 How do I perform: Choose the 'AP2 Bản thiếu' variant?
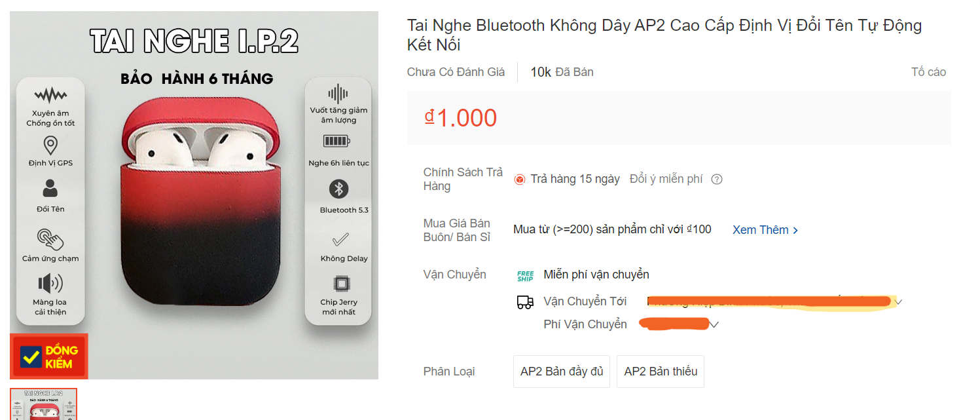click(x=661, y=372)
